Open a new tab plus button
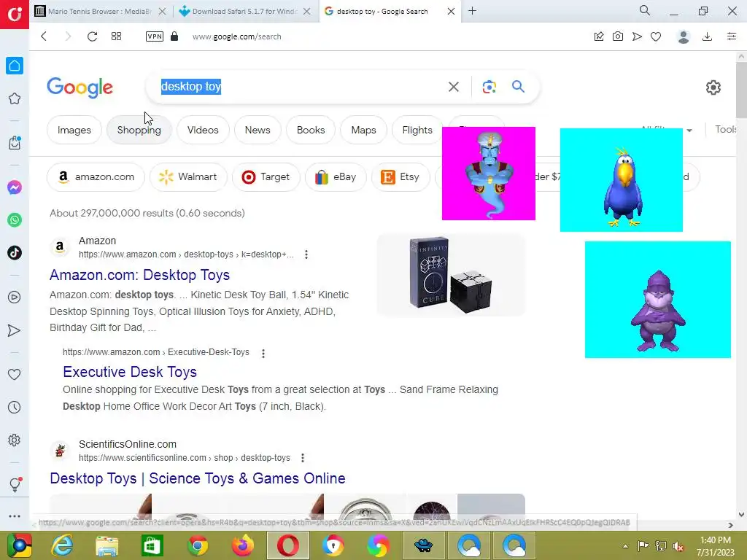Screen dimensions: 747x560 click(472, 11)
